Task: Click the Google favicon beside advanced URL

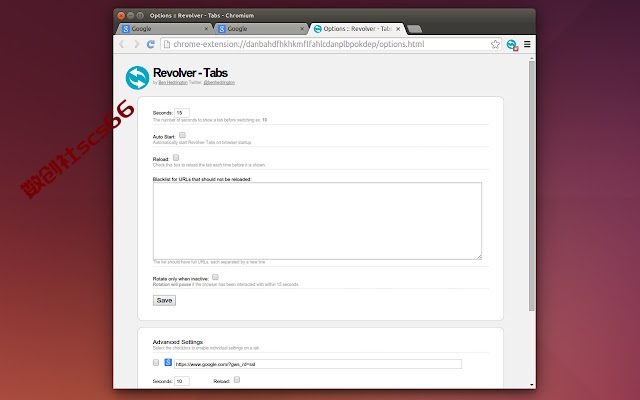Action: (x=168, y=362)
